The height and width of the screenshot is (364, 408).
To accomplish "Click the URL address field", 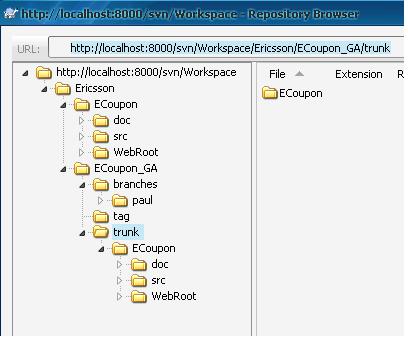I will tap(226, 48).
